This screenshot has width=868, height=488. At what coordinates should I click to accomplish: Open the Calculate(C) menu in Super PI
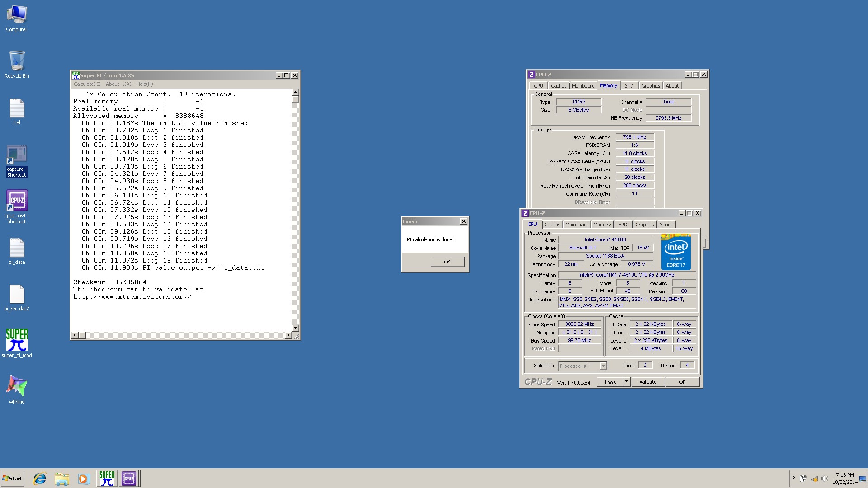point(87,84)
